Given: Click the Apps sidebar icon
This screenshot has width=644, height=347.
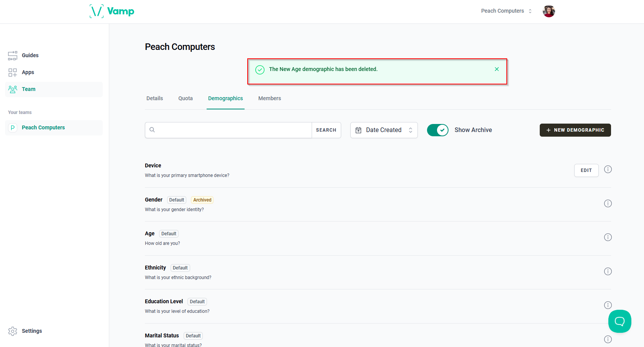Looking at the screenshot, I should [13, 72].
